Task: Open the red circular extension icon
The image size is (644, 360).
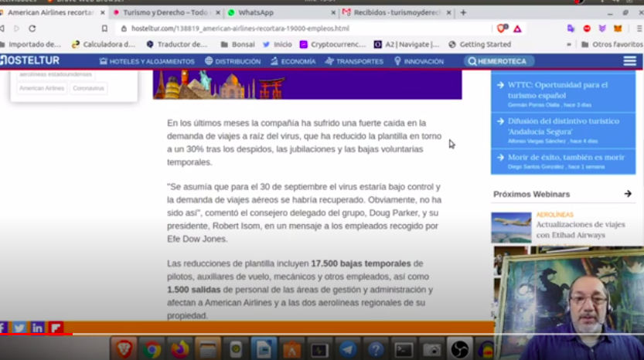Action: 587,29
